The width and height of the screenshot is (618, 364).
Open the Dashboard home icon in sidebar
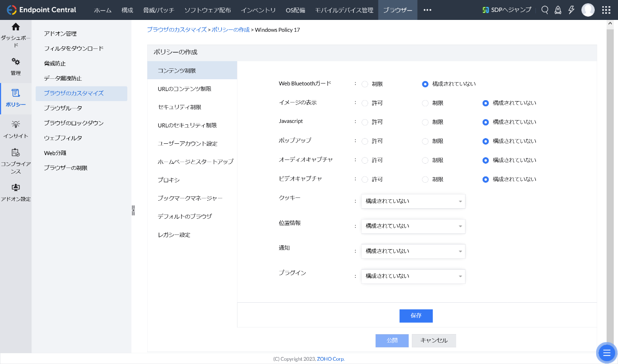tap(16, 27)
